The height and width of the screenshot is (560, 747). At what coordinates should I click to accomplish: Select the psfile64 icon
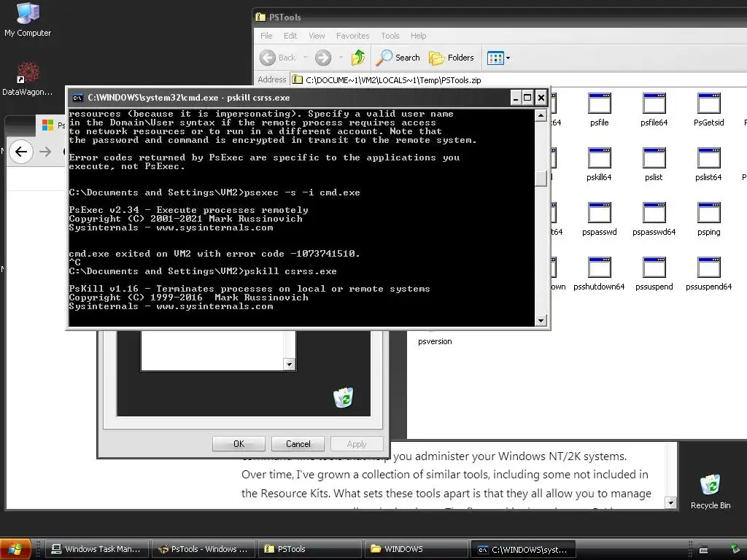(x=654, y=109)
